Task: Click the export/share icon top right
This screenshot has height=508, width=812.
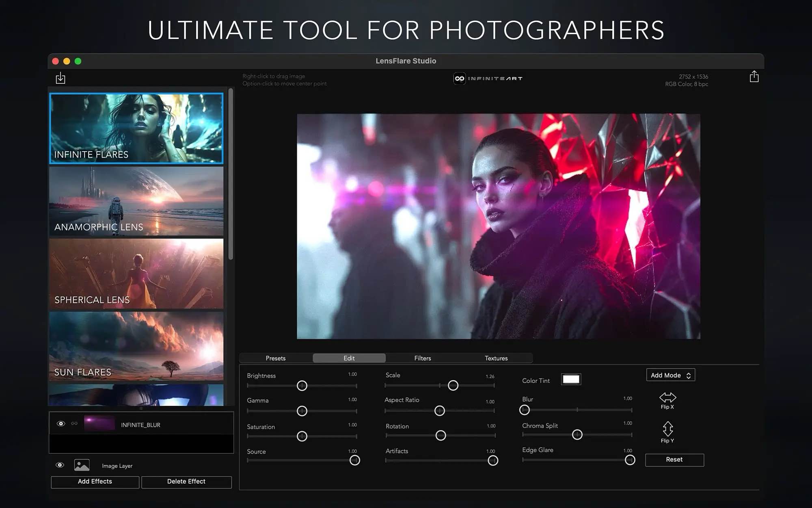Action: [754, 77]
